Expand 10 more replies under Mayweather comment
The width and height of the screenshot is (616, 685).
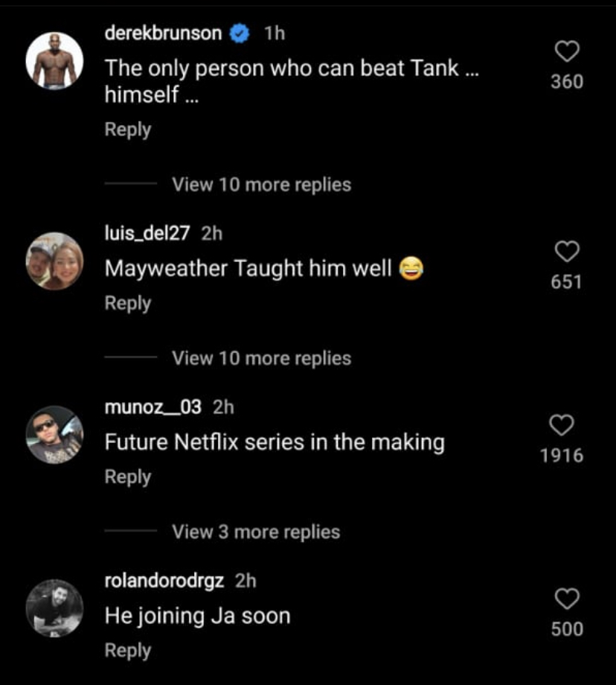point(261,358)
